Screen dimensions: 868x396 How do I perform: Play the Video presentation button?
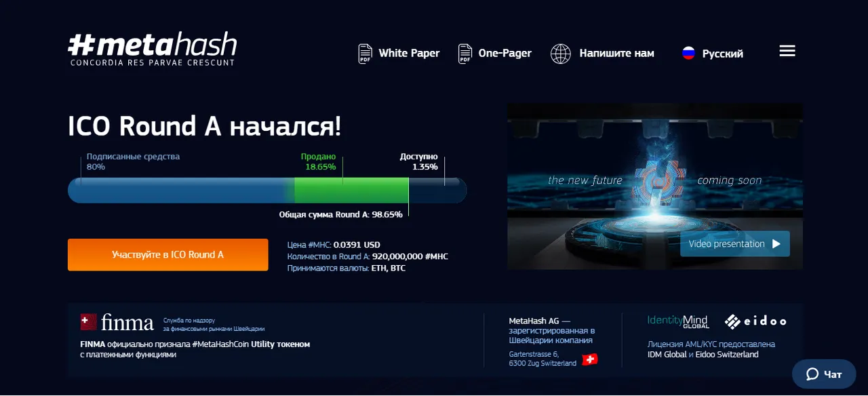735,244
